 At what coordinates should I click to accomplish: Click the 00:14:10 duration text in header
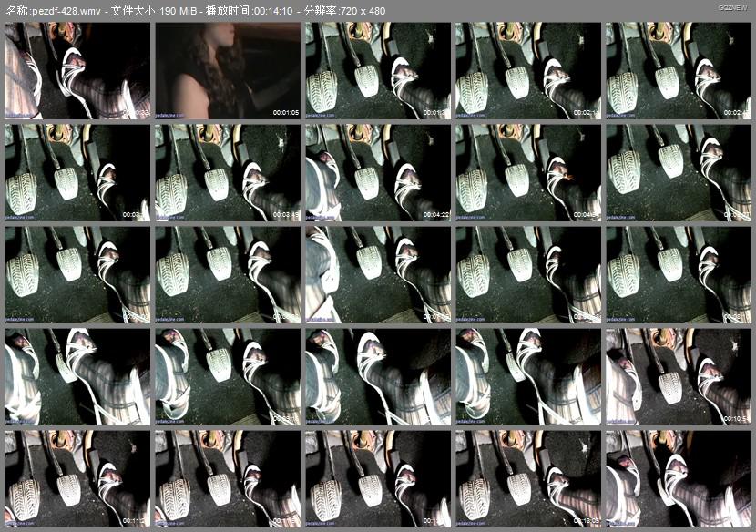(296, 11)
